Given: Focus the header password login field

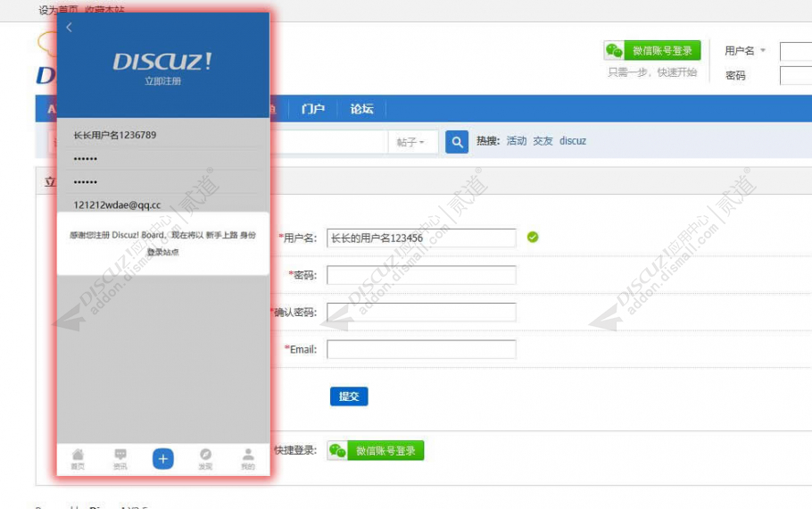Looking at the screenshot, I should pos(795,75).
